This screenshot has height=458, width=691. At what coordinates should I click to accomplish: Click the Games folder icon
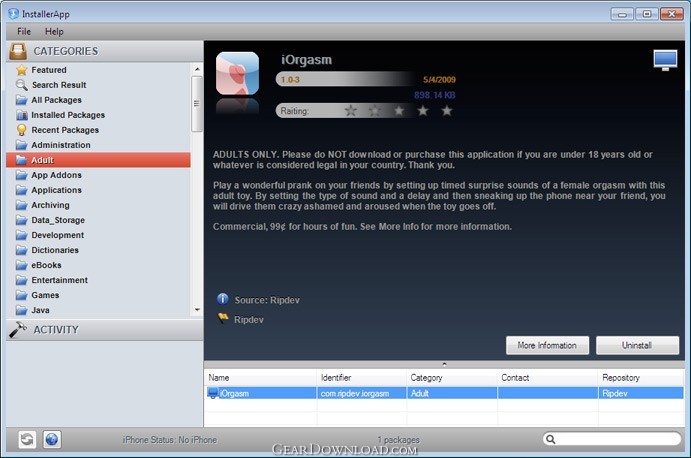pos(21,295)
